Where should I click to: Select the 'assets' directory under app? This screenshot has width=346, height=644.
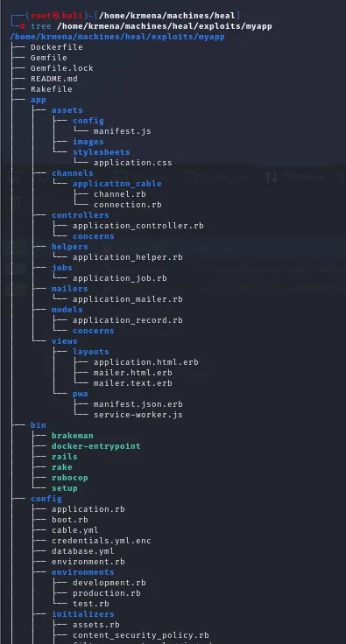coord(67,110)
